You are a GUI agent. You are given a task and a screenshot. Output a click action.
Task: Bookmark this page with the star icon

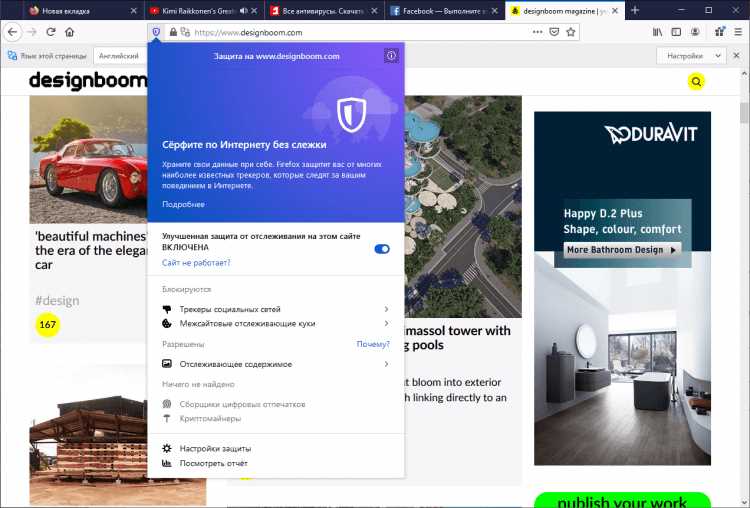[571, 32]
